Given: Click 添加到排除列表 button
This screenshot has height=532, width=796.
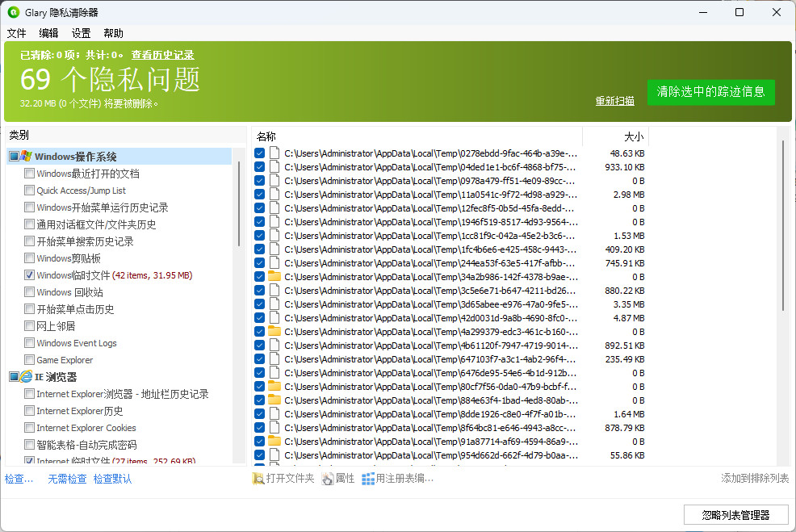Looking at the screenshot, I should [755, 478].
